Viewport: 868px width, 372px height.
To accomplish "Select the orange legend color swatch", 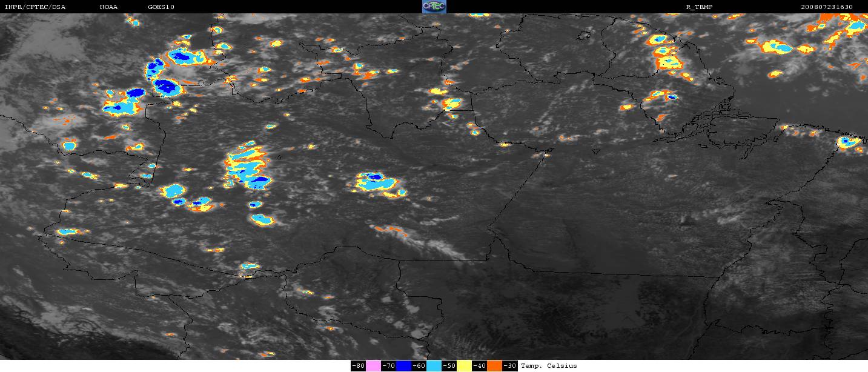I will pyautogui.click(x=494, y=366).
